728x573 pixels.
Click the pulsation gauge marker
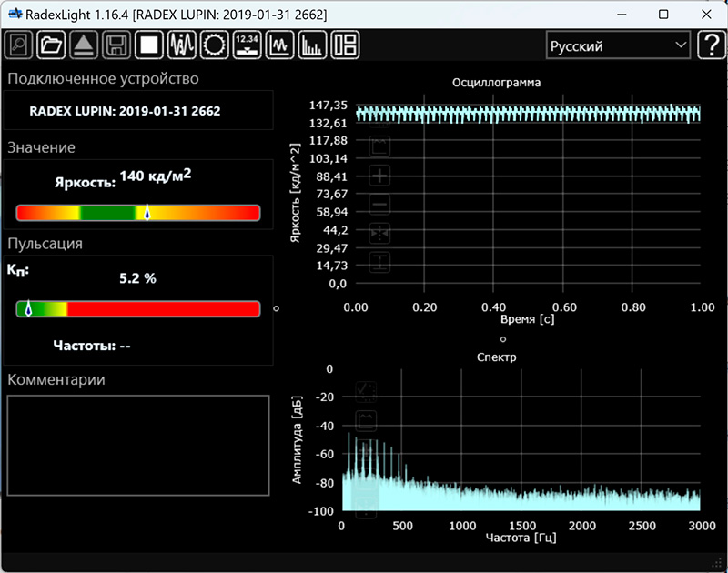click(x=28, y=308)
